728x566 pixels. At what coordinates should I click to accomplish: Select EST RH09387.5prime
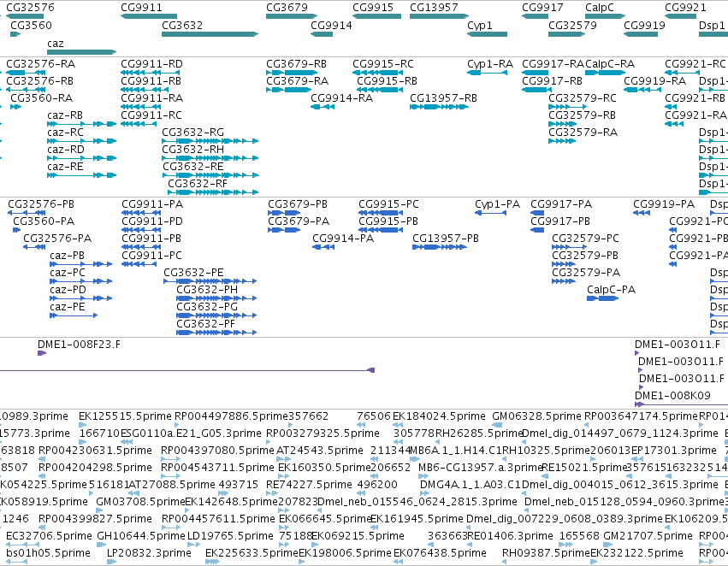(x=546, y=553)
